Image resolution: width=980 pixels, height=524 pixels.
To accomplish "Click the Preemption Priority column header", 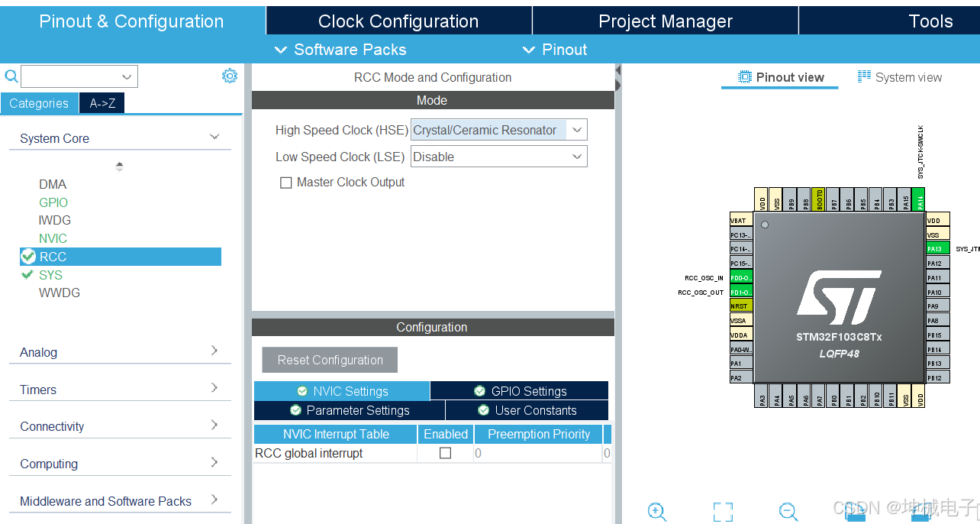I will click(539, 434).
